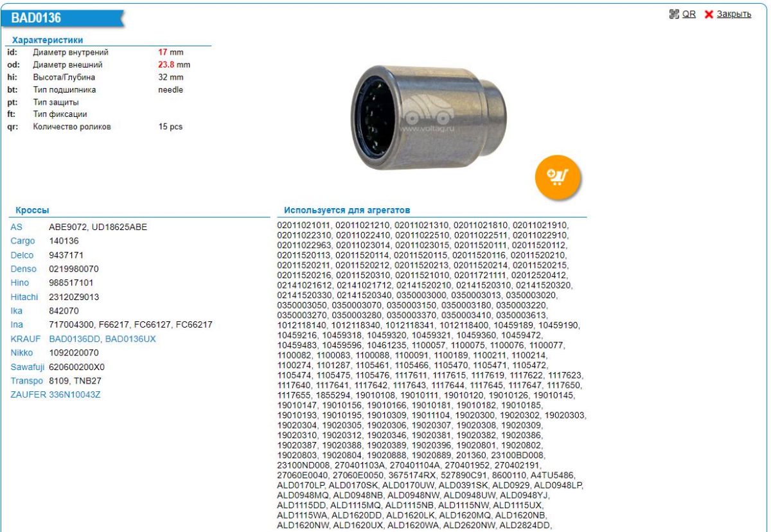This screenshot has height=532, width=771.
Task: Open the BAD0136DD part link
Action: click(x=75, y=339)
